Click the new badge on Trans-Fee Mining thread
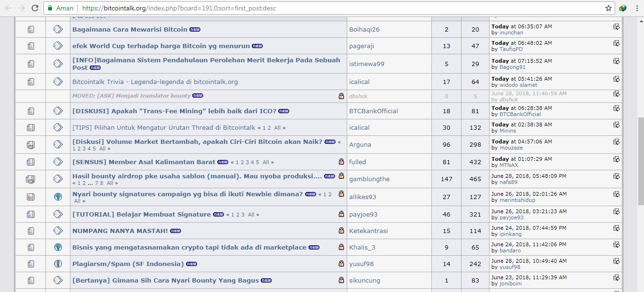This screenshot has height=292, width=644. (x=283, y=111)
